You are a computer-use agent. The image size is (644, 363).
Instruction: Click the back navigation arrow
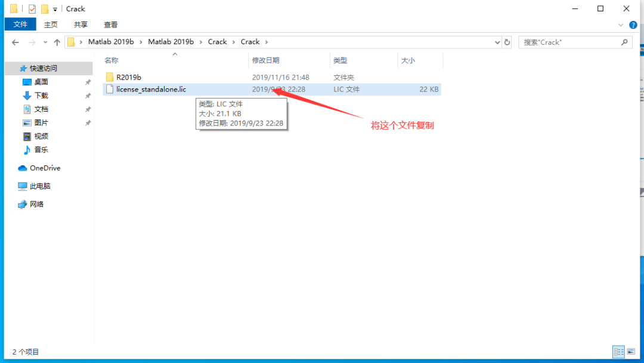[15, 42]
